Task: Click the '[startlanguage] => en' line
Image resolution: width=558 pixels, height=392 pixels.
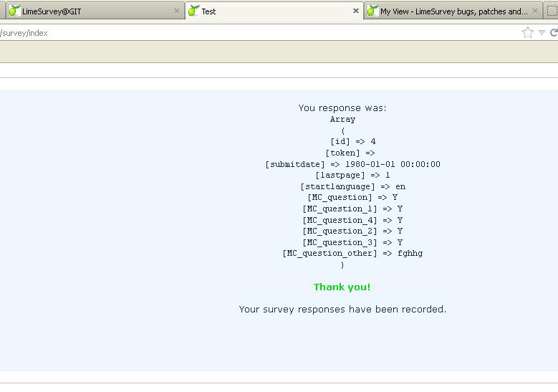Action: 352,186
